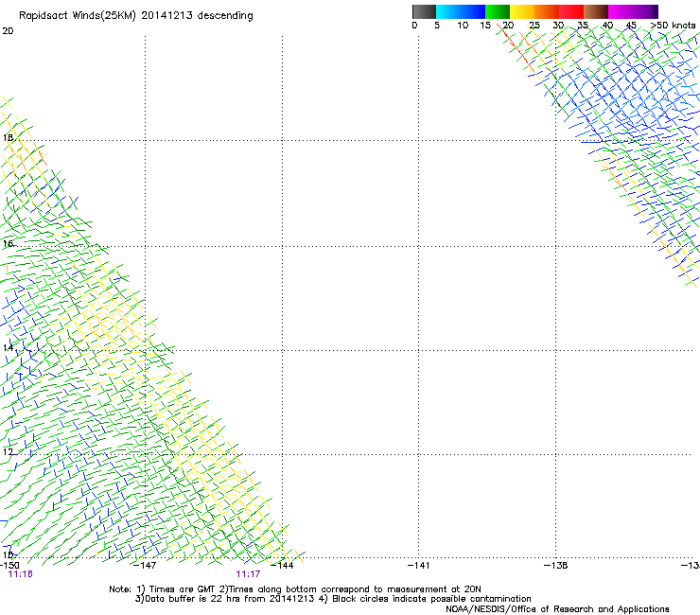Viewport: 700px width, 615px height.
Task: Click the longitude label -144
Action: (x=282, y=566)
